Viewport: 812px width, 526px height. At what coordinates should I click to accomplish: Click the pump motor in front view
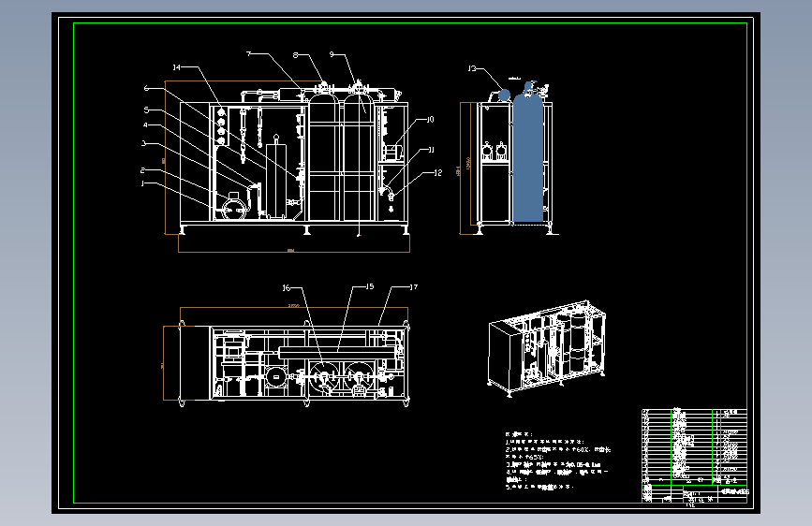[x=233, y=207]
